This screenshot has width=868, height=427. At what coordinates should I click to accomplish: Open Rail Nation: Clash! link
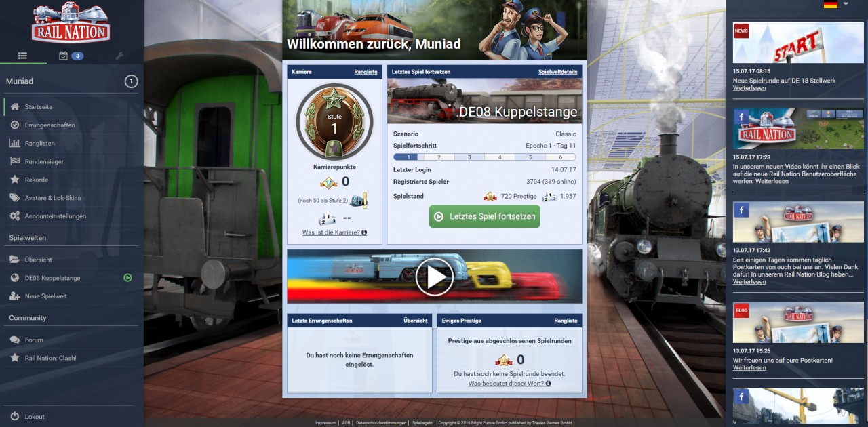click(x=51, y=358)
